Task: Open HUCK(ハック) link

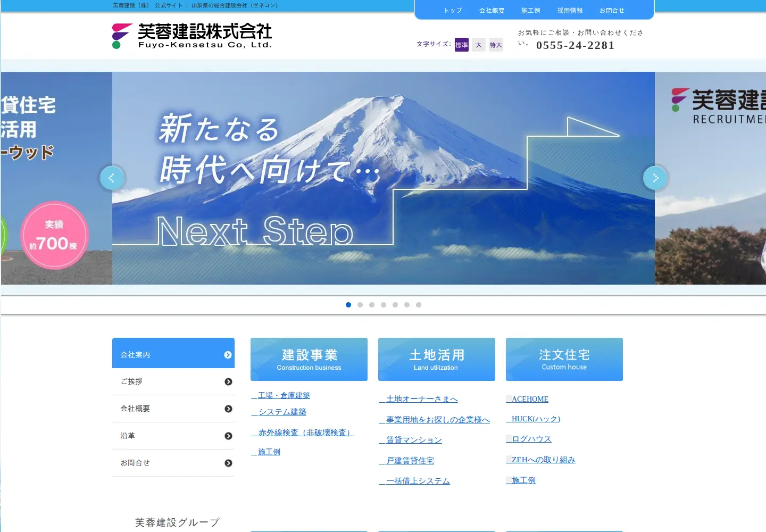Action: pos(533,419)
